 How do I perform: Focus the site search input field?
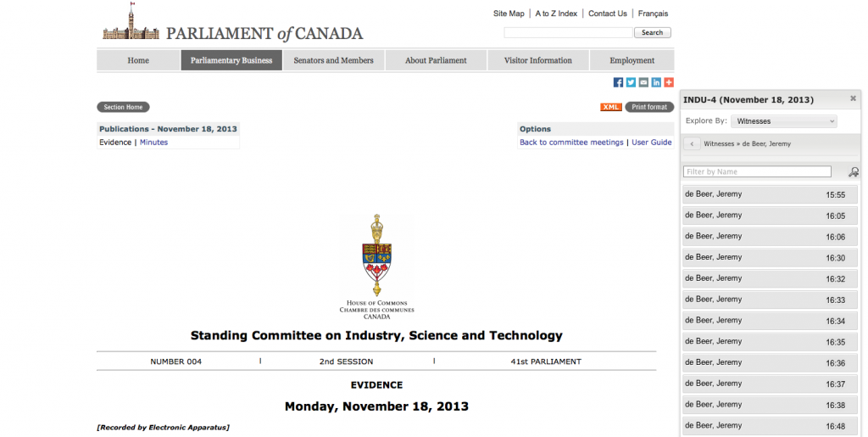click(x=568, y=33)
